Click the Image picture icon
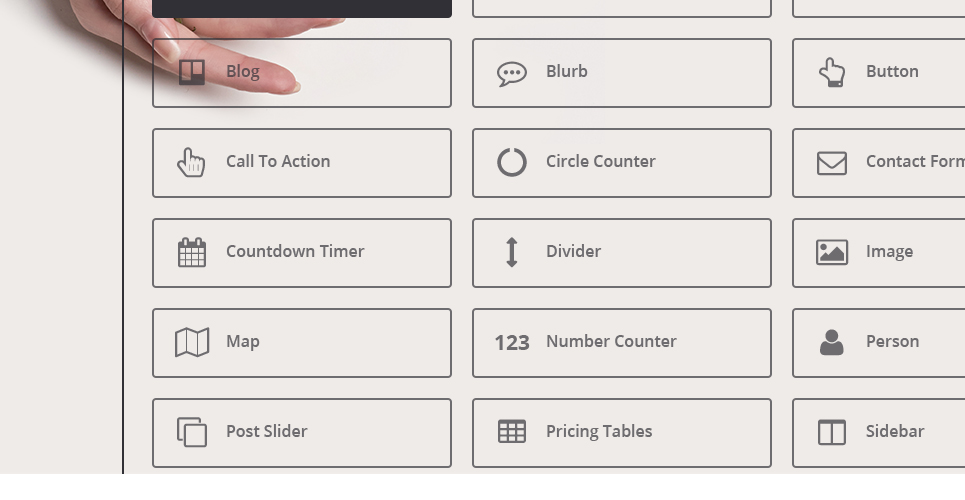 point(832,252)
